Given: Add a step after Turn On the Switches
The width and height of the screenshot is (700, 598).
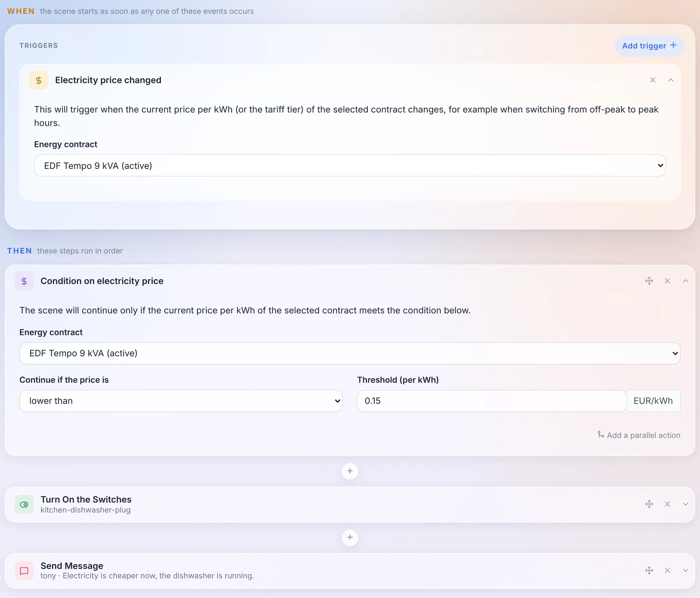Looking at the screenshot, I should click(x=350, y=538).
